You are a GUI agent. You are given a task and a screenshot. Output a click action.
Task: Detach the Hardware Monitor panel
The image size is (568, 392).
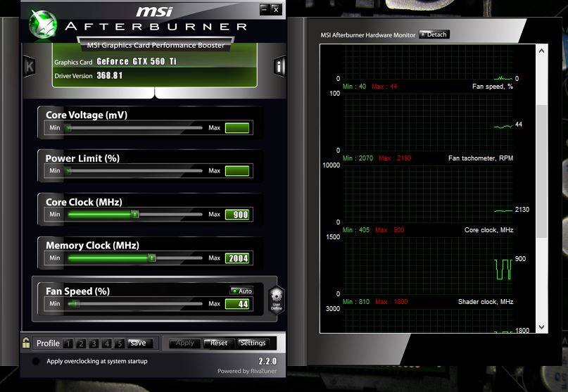coord(434,34)
